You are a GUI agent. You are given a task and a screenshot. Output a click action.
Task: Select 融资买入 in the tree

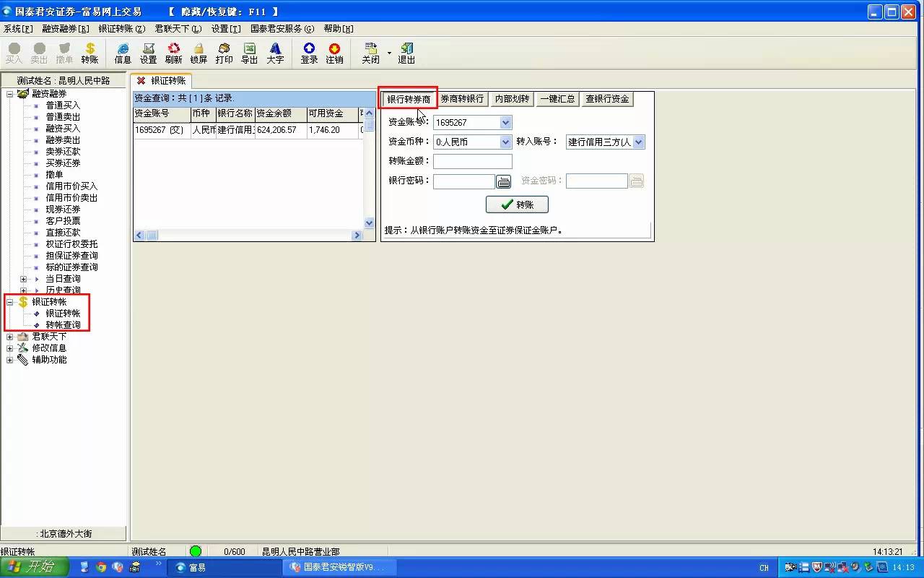63,129
